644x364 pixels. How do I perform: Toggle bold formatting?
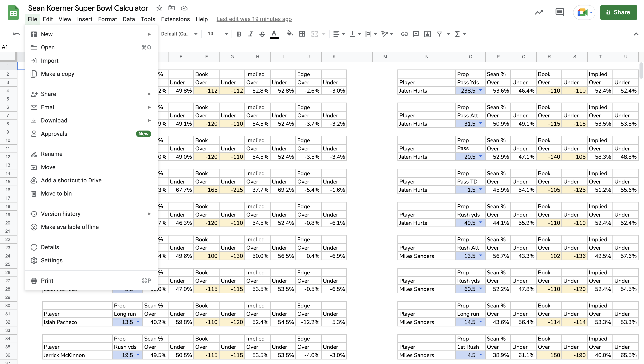tap(239, 34)
